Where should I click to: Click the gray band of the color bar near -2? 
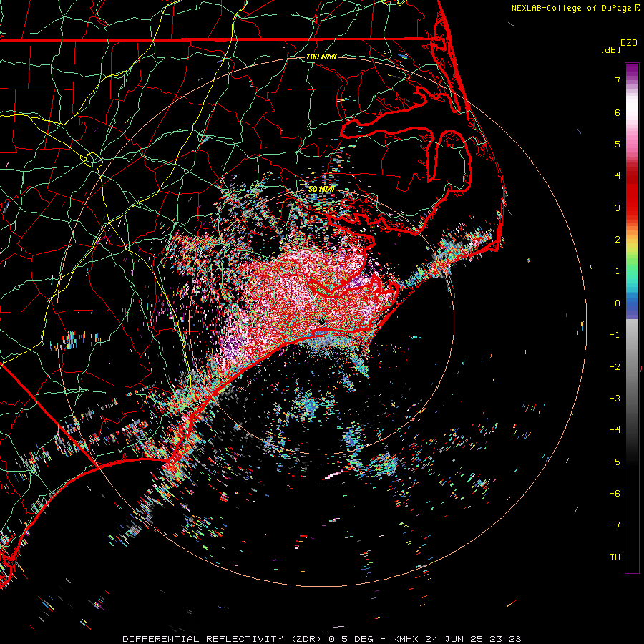pos(632,367)
